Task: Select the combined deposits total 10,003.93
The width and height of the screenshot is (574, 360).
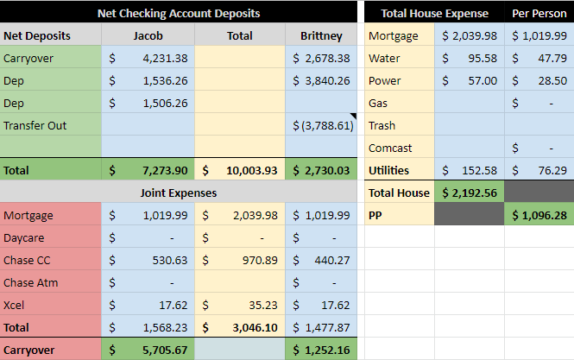Action: 240,169
